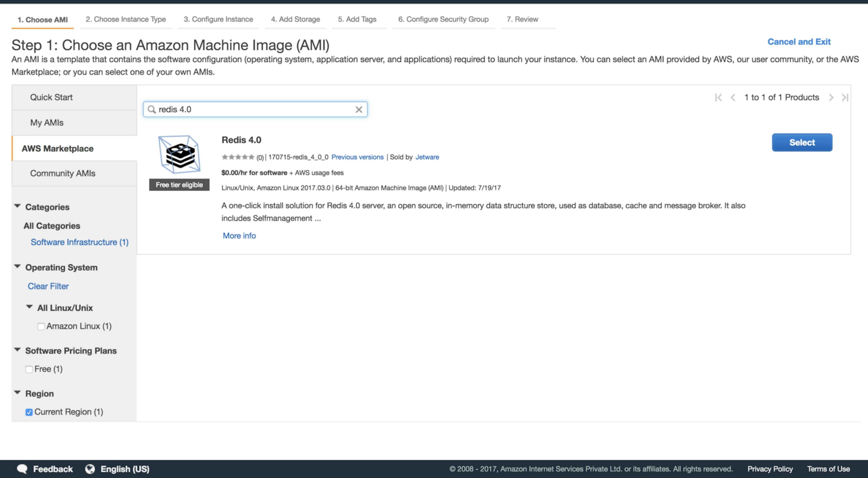Click the redis 4.0 search input field
Viewport: 868px width, 478px height.
(x=255, y=109)
